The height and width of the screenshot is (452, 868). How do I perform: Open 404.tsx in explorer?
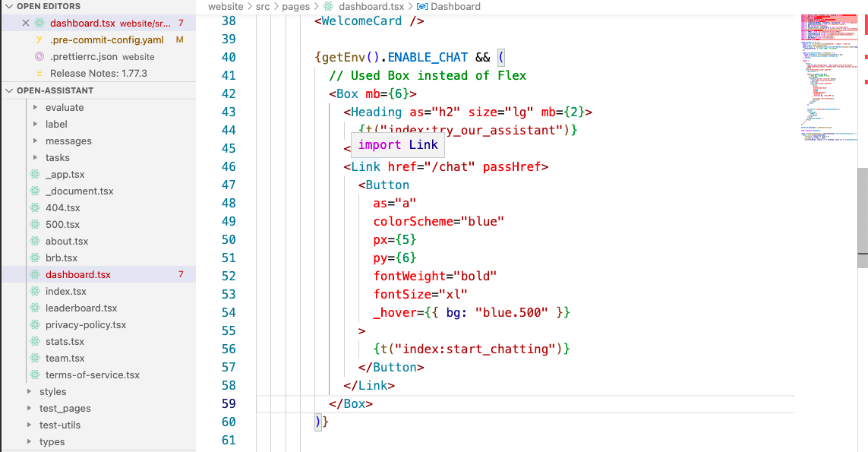pos(62,207)
